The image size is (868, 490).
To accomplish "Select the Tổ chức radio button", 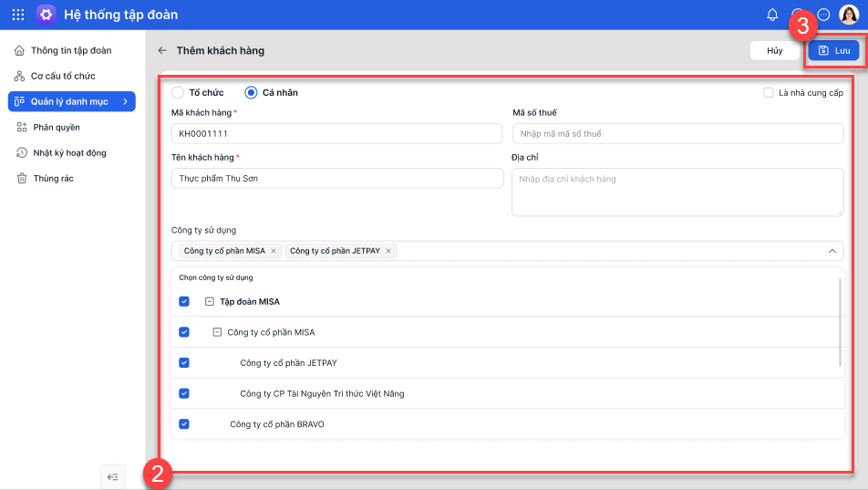I will [178, 92].
